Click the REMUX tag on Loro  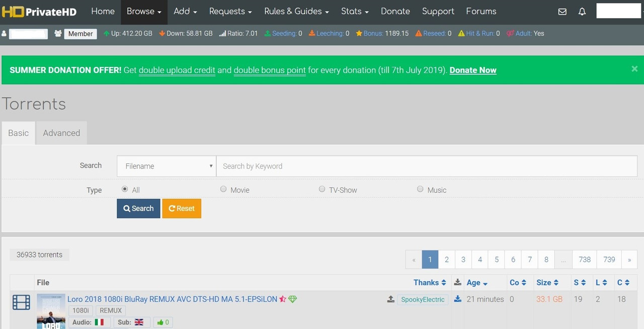point(111,311)
